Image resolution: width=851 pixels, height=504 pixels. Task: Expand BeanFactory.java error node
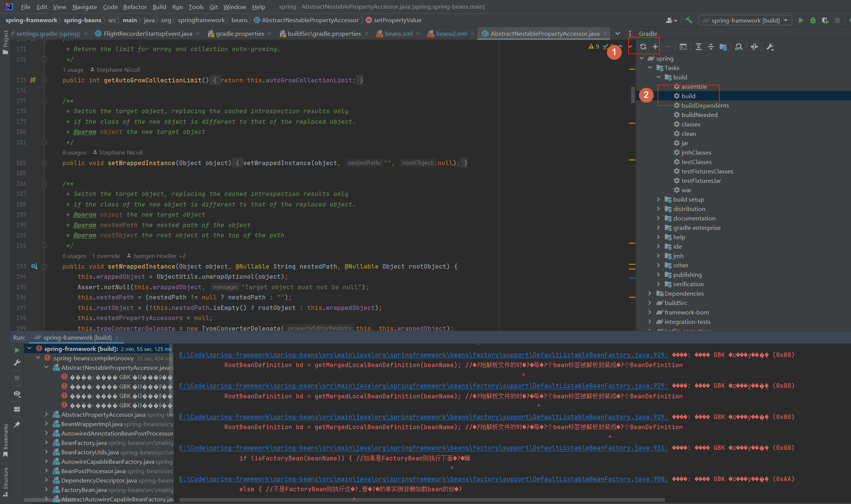tap(46, 443)
